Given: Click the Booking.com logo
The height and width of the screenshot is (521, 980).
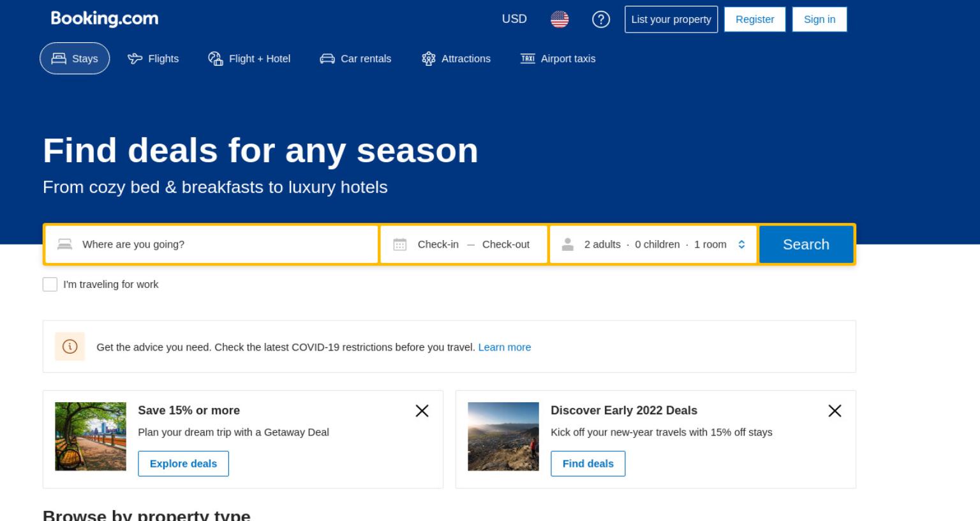Looking at the screenshot, I should point(105,19).
